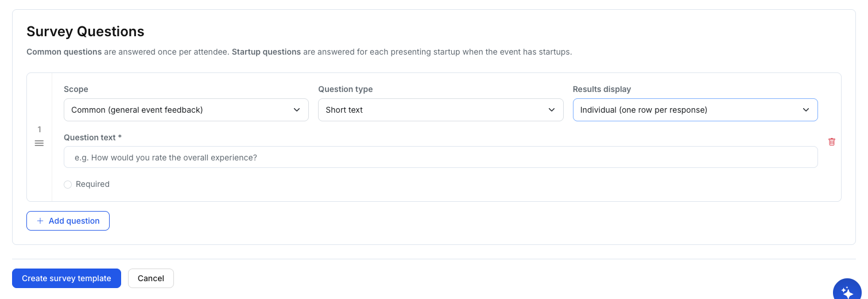Click the Required label text
The width and height of the screenshot is (868, 299).
click(x=92, y=185)
